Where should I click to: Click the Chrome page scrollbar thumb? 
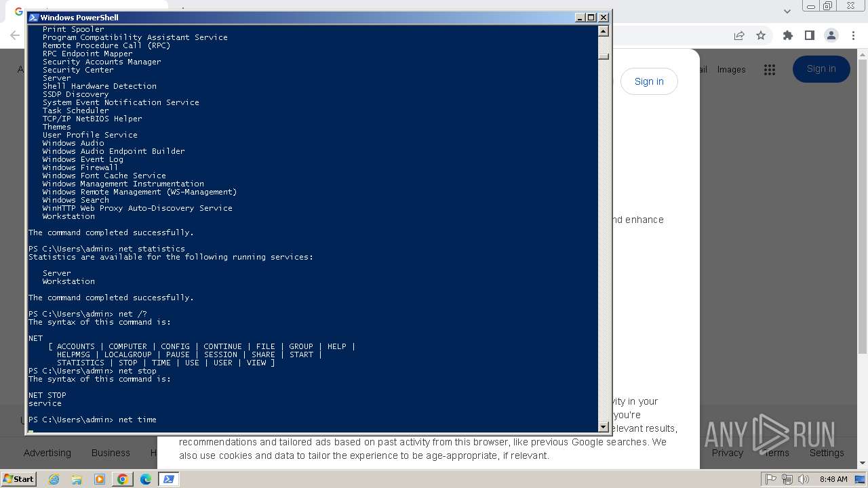863,206
